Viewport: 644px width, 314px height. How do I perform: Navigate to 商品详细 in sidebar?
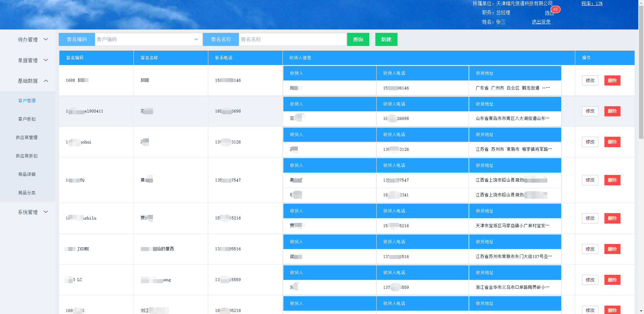pyautogui.click(x=27, y=174)
